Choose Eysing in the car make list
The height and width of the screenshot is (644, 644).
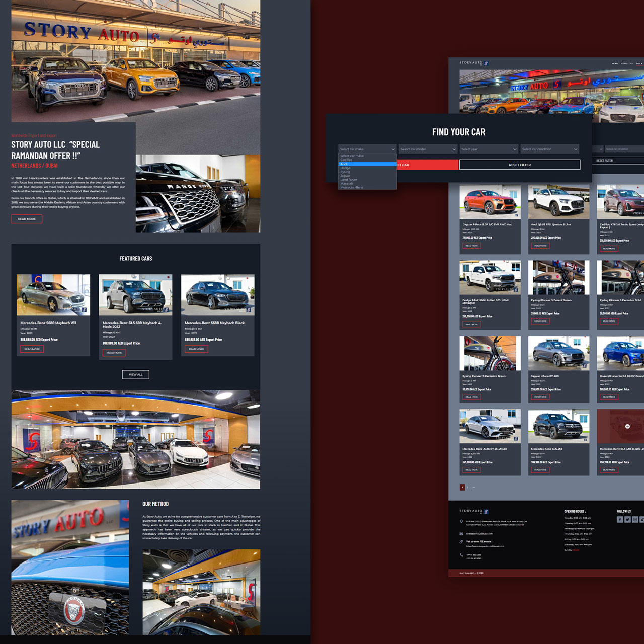(x=367, y=172)
